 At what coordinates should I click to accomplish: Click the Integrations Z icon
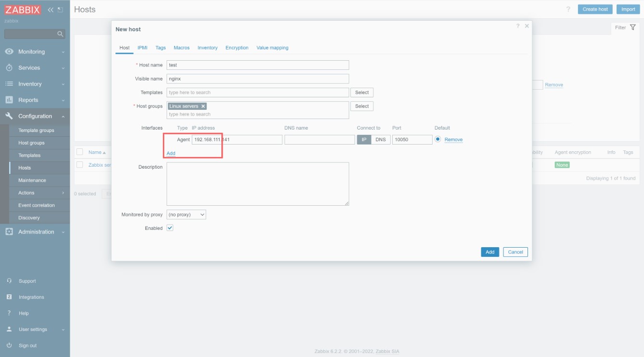9,297
